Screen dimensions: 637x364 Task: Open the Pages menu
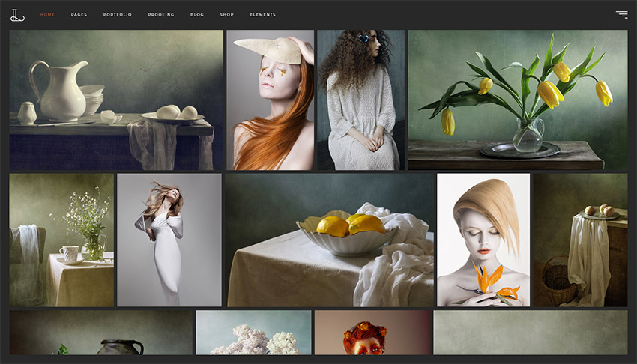(x=79, y=15)
